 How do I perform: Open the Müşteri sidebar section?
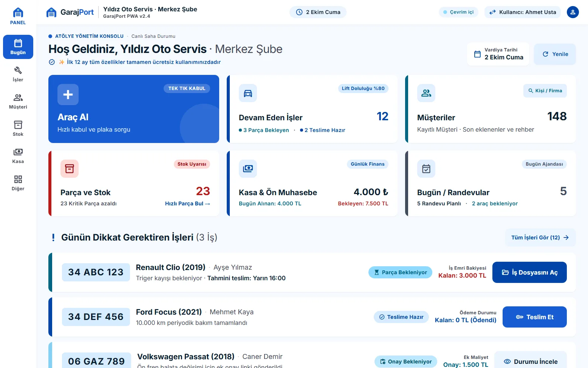18,101
